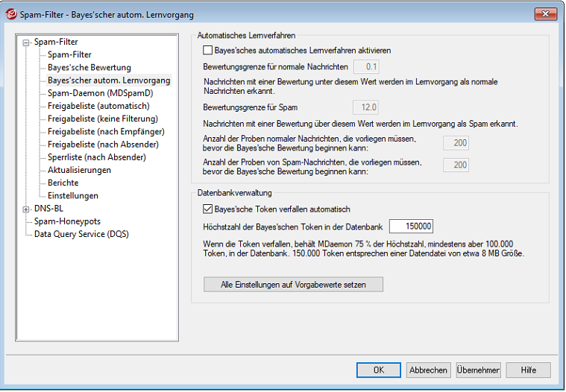Expand the DNS-BL tree node

coord(27,209)
